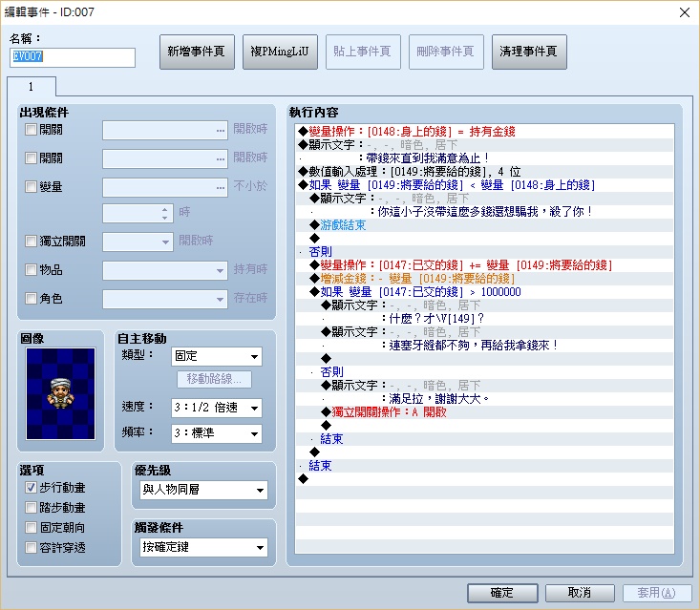Select the 滿足拉，謝謝大大 text line

[485, 399]
